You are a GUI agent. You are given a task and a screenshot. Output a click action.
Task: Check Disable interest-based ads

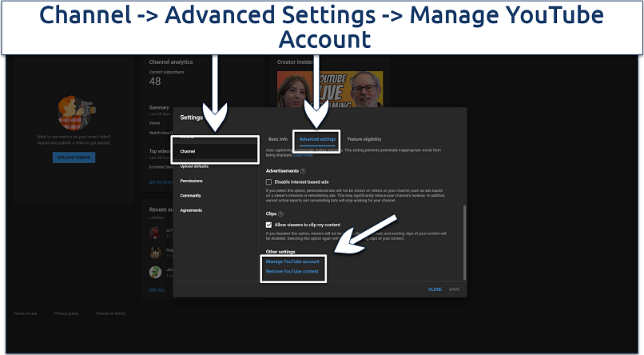(268, 181)
